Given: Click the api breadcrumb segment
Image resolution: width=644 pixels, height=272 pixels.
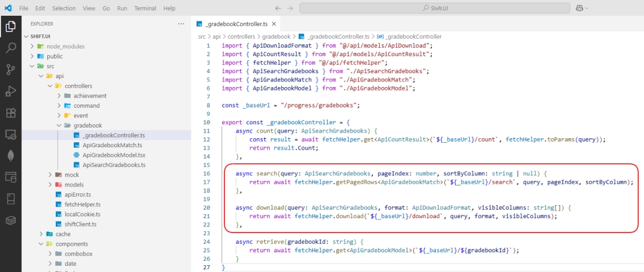Looking at the screenshot, I should coord(217,37).
